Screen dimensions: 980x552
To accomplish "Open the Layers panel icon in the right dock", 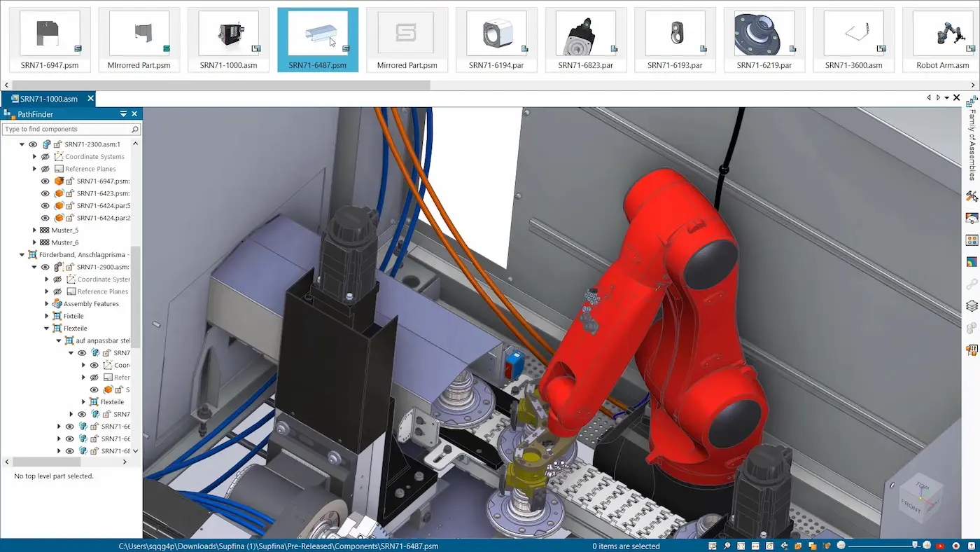I will point(972,306).
